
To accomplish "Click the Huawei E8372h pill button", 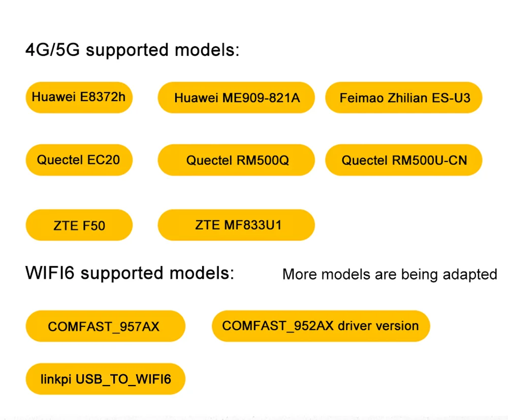I will point(79,97).
